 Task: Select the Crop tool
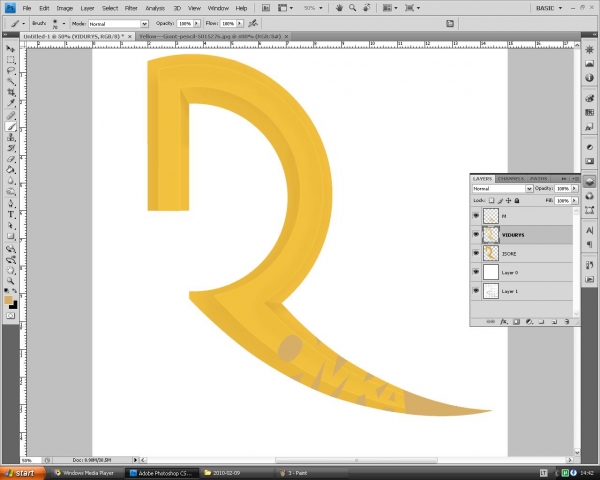11,92
